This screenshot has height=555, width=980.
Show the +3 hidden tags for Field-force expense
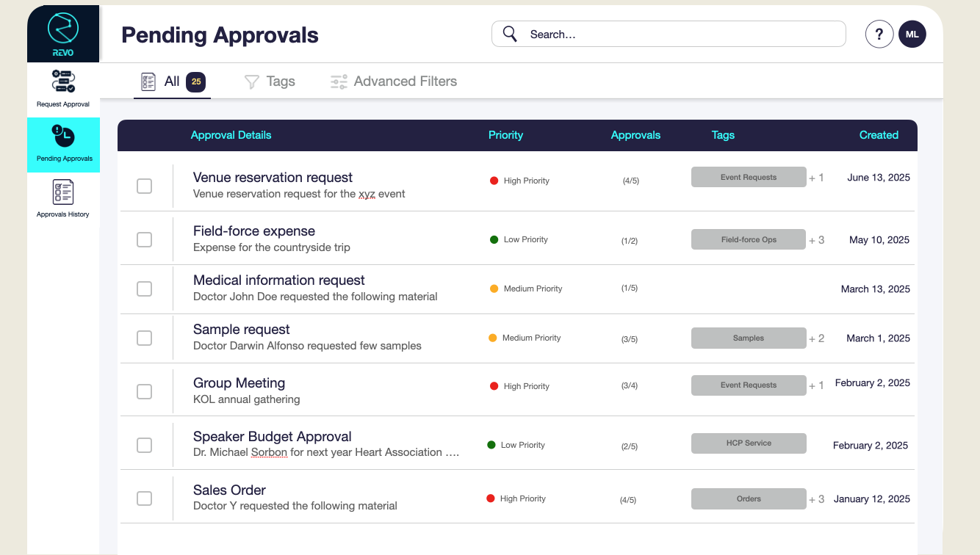(816, 239)
